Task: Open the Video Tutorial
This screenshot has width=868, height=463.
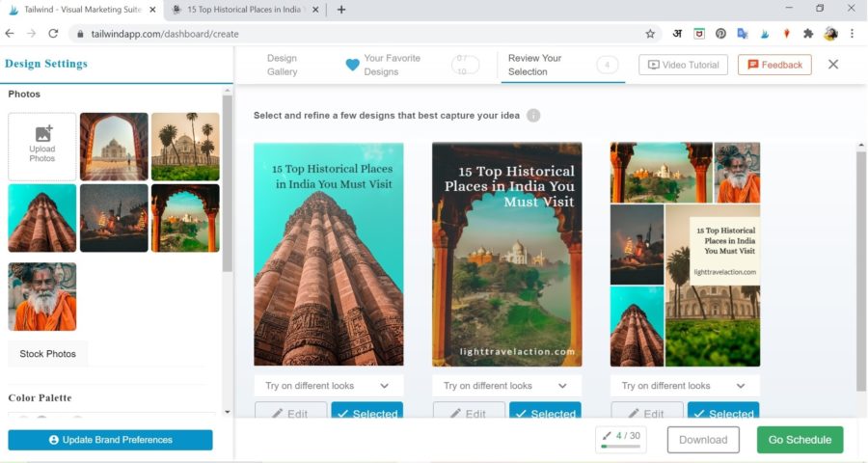Action: coord(683,65)
